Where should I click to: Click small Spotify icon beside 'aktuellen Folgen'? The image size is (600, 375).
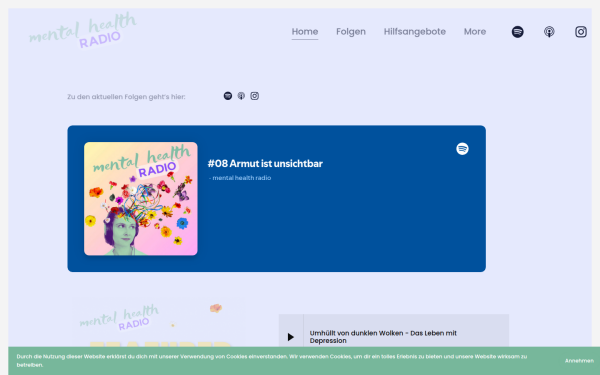228,96
